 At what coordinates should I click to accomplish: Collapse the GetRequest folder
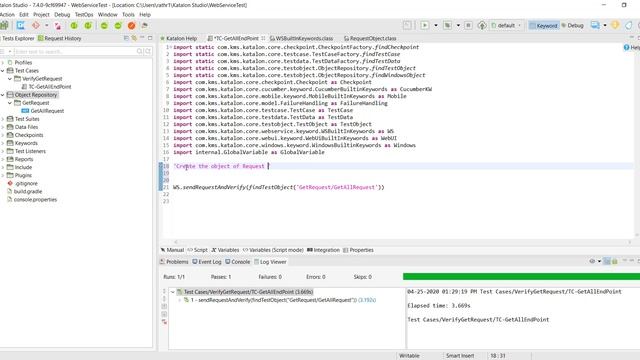click(10, 103)
